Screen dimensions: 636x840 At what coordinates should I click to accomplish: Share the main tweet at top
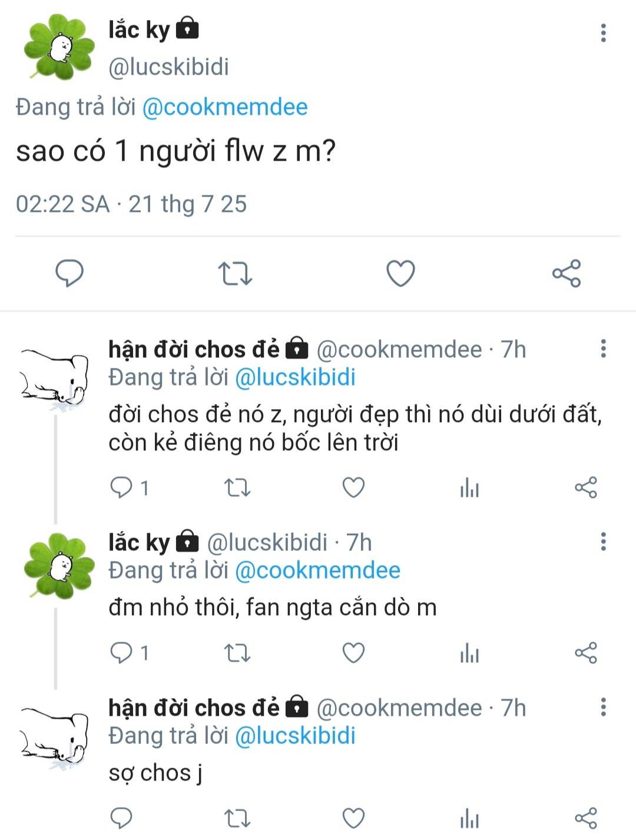point(567,273)
